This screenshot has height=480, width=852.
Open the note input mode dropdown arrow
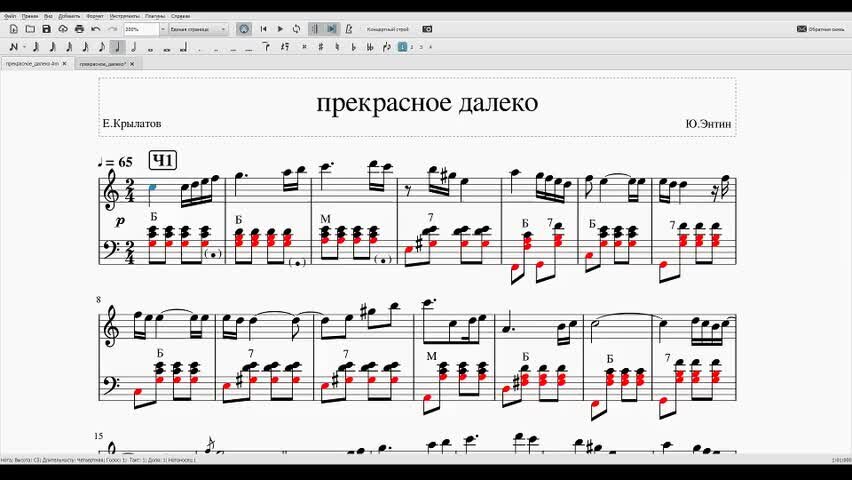(24, 47)
